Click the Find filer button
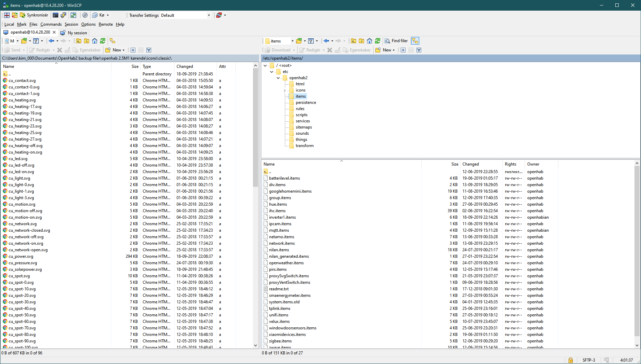641x364 pixels. (x=396, y=41)
